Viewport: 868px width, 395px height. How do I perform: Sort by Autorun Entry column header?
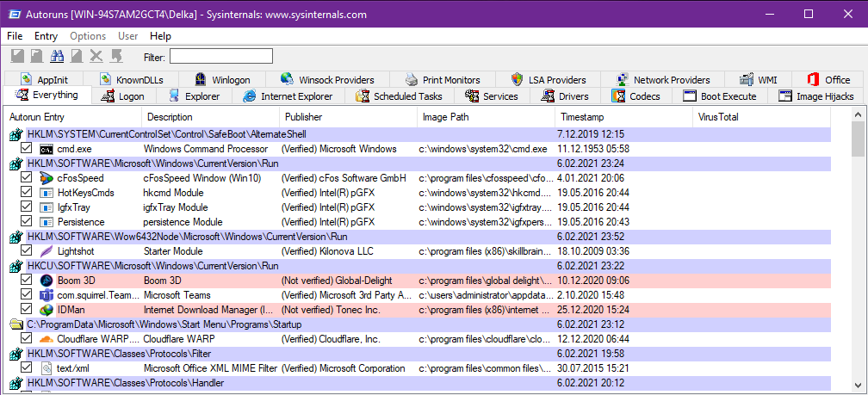[x=73, y=117]
